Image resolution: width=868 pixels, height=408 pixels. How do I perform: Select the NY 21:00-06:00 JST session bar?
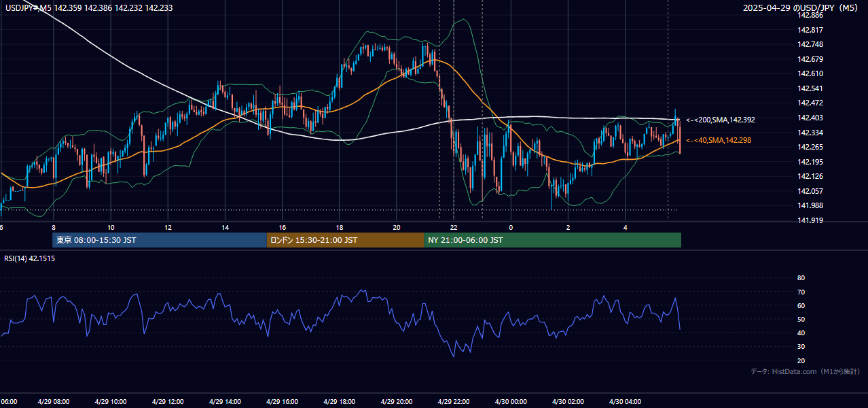point(552,240)
